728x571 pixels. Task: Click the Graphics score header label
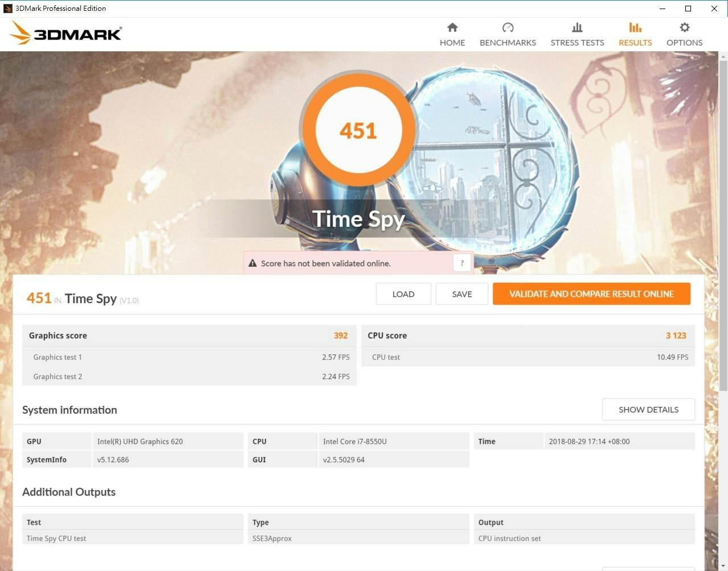58,336
